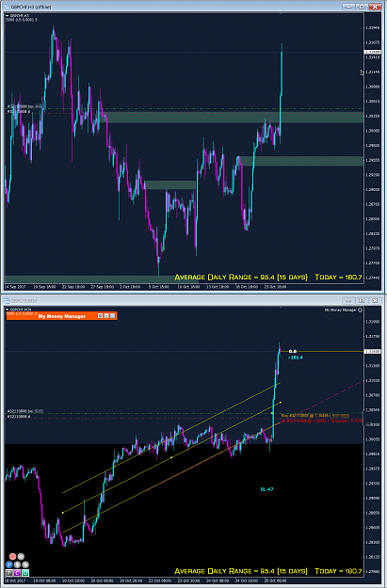
Task: Click the grey round button beside the red one
Action: click(21, 557)
